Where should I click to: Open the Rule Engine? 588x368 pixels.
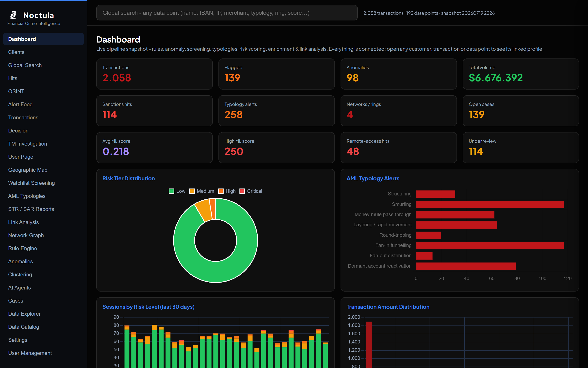tap(43, 248)
